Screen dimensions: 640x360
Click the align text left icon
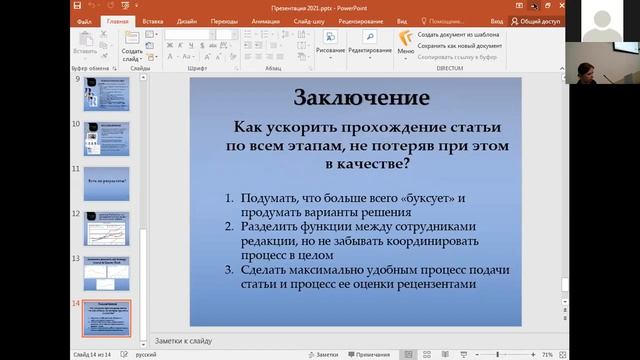click(248, 57)
